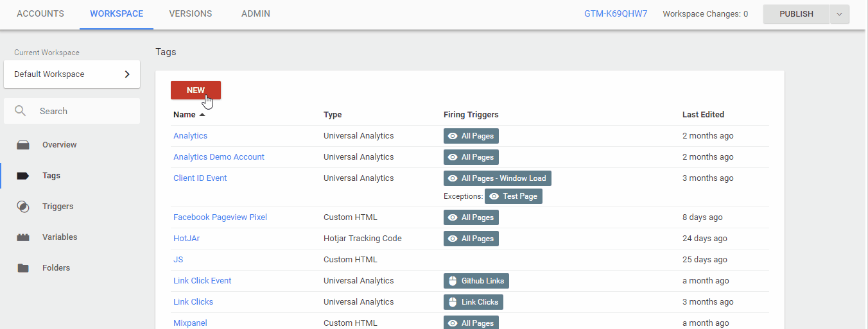Screen dimensions: 868x329
Task: Click the Tags label icon in sidebar
Action: tap(23, 176)
